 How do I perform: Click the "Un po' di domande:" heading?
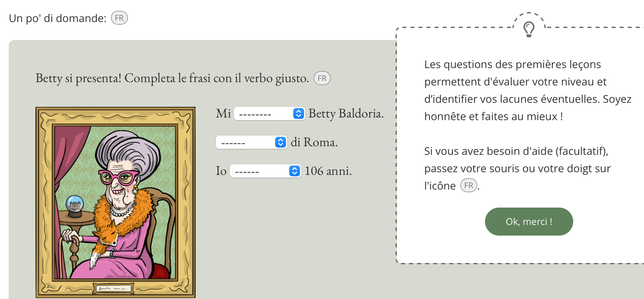(x=57, y=18)
